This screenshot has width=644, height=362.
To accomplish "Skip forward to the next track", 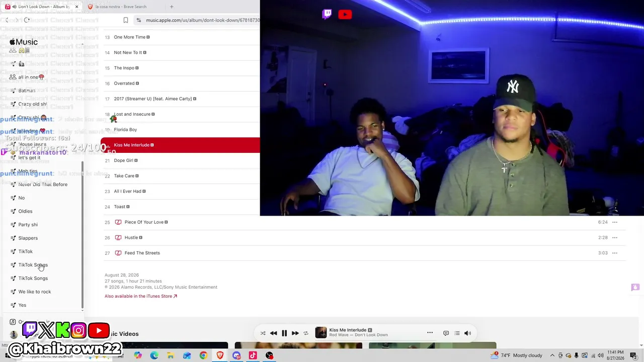I will pos(295,333).
